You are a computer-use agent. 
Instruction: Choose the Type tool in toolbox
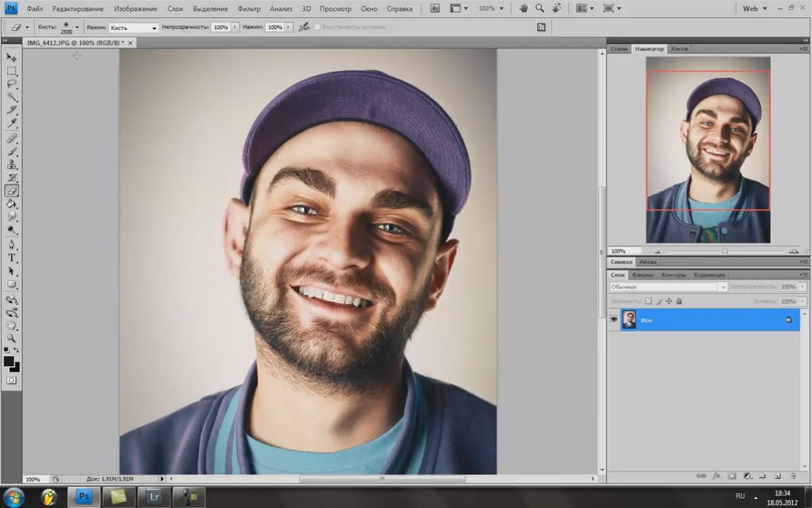tap(12, 258)
